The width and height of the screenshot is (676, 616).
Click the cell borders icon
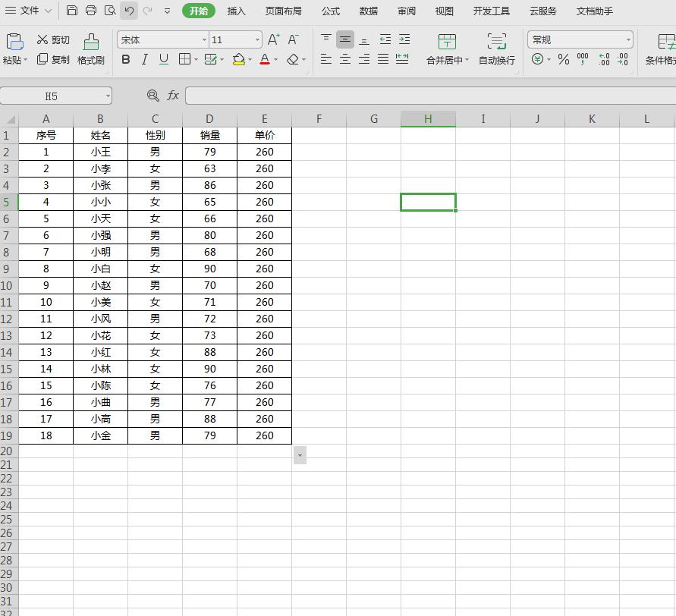point(184,59)
